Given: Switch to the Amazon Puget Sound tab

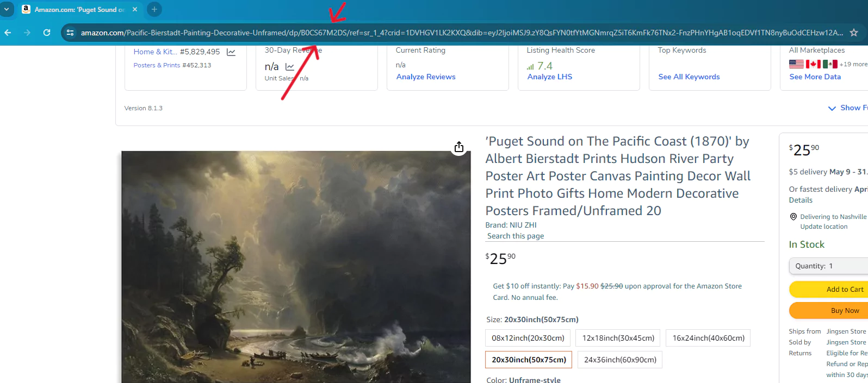Looking at the screenshot, I should point(76,9).
